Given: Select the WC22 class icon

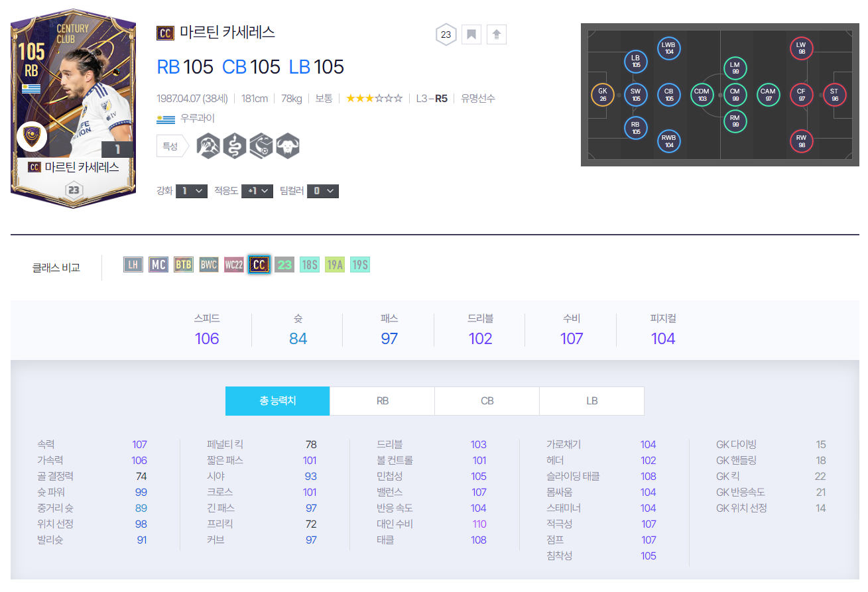Looking at the screenshot, I should point(234,265).
